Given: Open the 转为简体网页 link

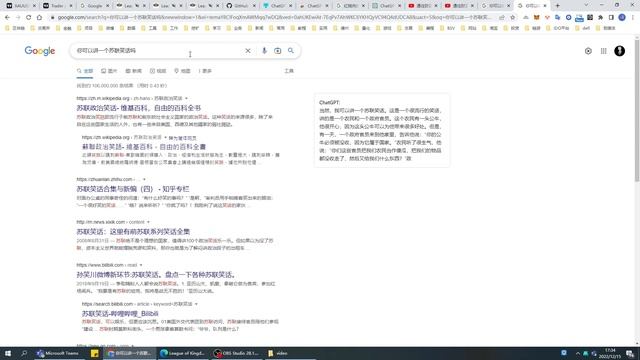Looking at the screenshot, I should coord(182,138).
